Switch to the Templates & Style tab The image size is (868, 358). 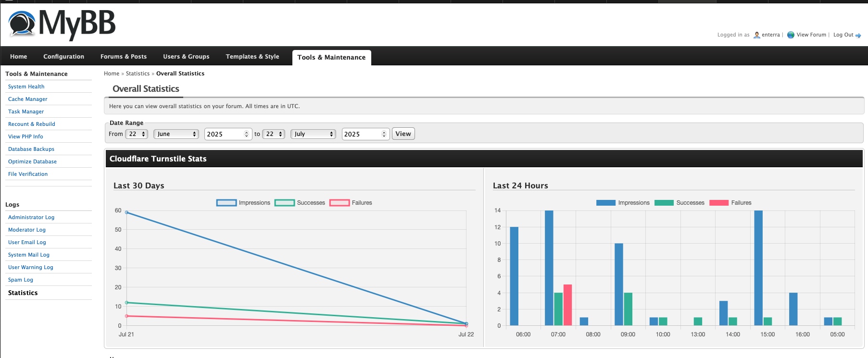[x=252, y=57]
